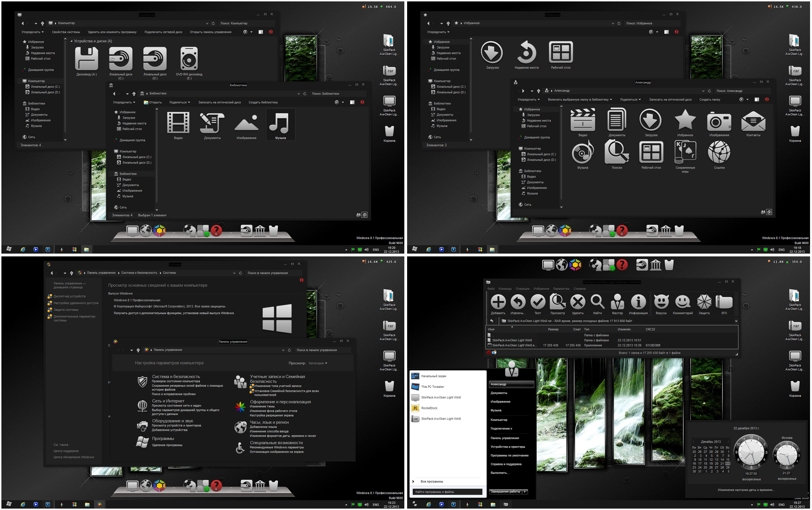This screenshot has width=812, height=510.
Task: Open the WinRAR Справка menu
Action: pyautogui.click(x=579, y=289)
